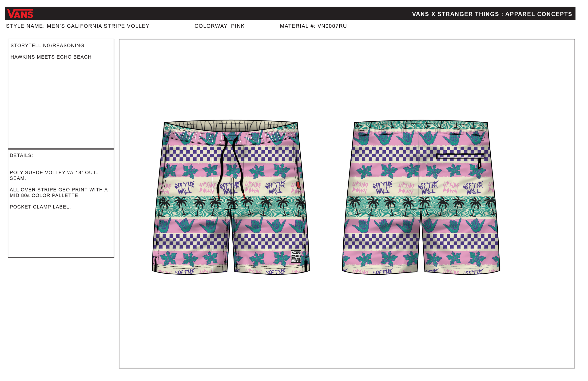Click the Storytelling/Reasoning heading

(x=48, y=45)
